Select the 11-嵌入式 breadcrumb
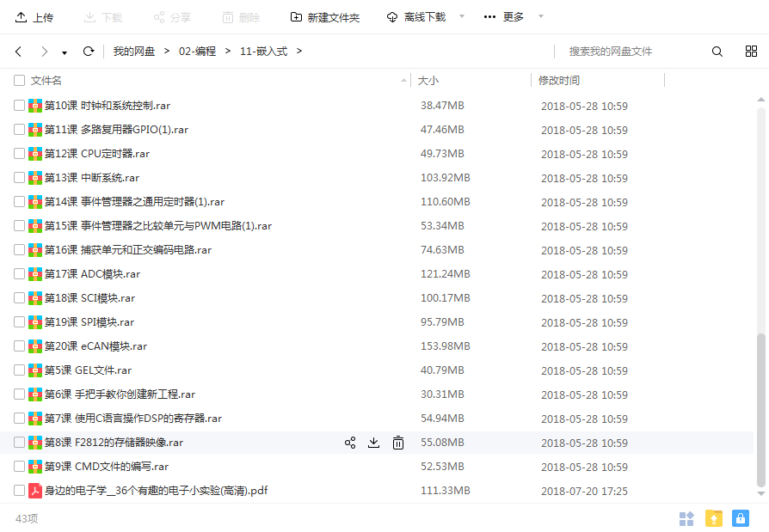This screenshot has height=532, width=769. click(x=263, y=51)
